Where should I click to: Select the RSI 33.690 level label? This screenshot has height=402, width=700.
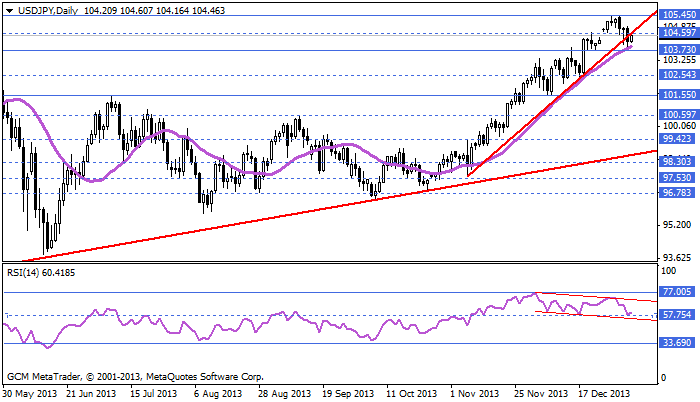677,343
